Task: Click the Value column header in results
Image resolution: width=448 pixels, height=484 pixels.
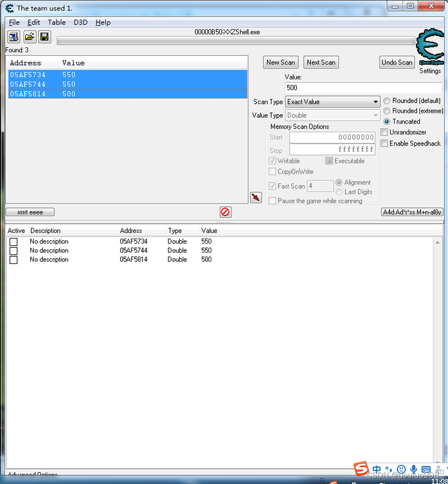Action: (153, 63)
